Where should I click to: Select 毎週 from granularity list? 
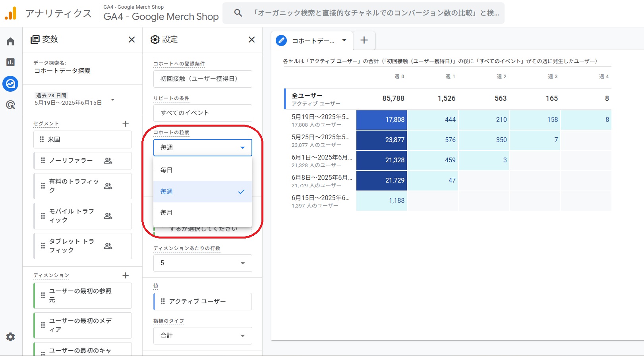(x=203, y=192)
